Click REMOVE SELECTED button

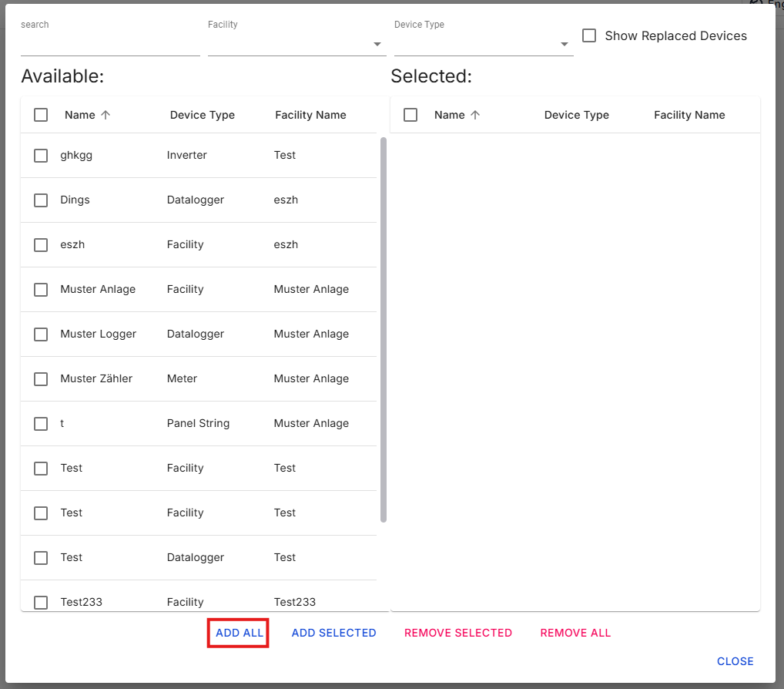click(458, 633)
